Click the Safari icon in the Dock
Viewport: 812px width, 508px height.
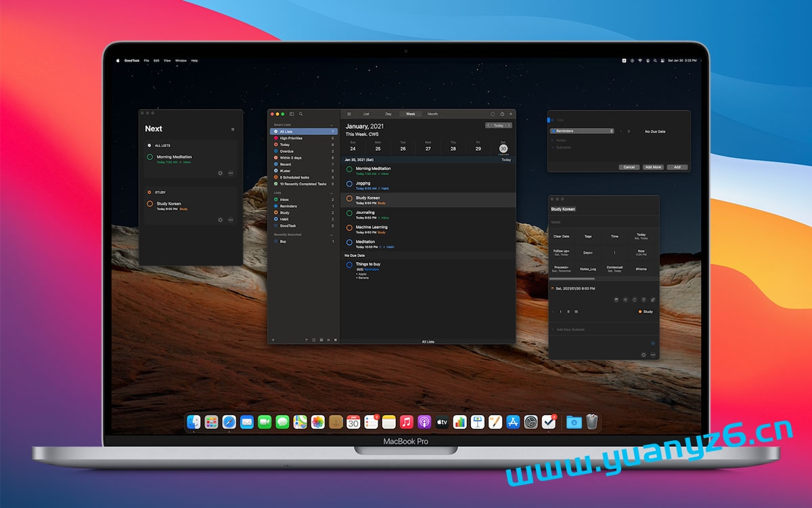tap(229, 422)
